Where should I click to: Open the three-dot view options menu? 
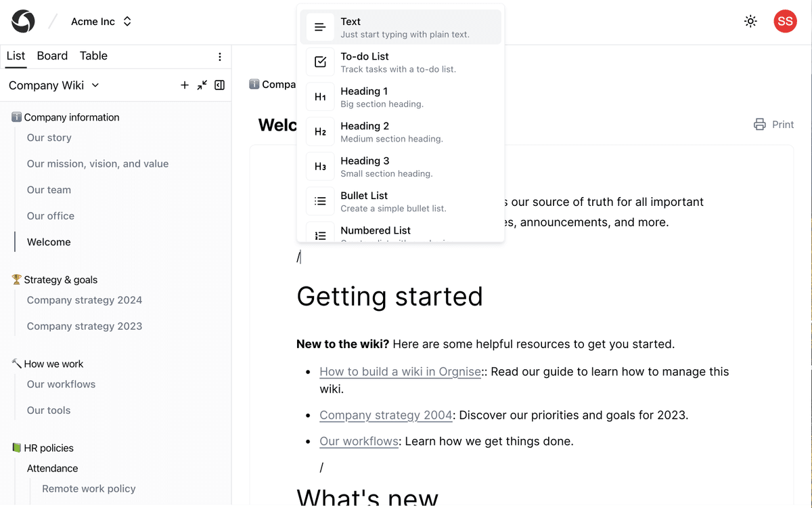click(x=220, y=57)
